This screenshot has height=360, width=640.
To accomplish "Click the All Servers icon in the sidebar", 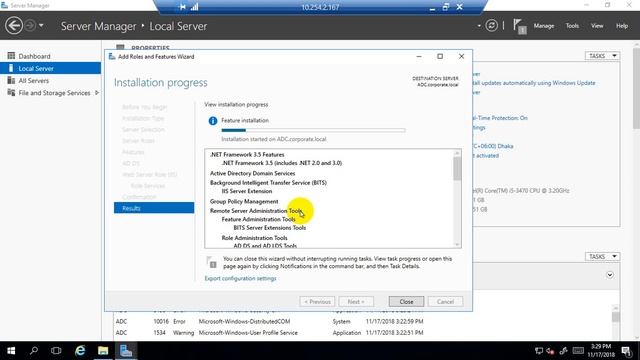I will (x=11, y=80).
